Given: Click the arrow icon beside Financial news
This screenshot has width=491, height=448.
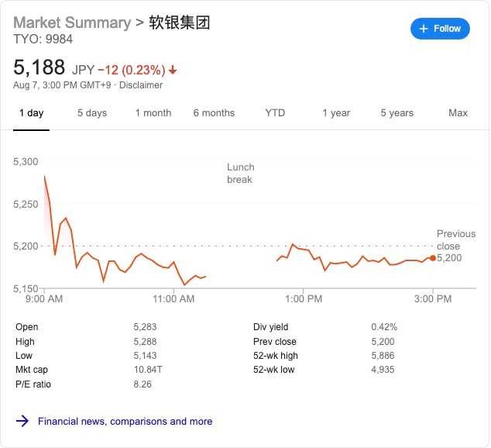Looking at the screenshot, I should [x=22, y=422].
